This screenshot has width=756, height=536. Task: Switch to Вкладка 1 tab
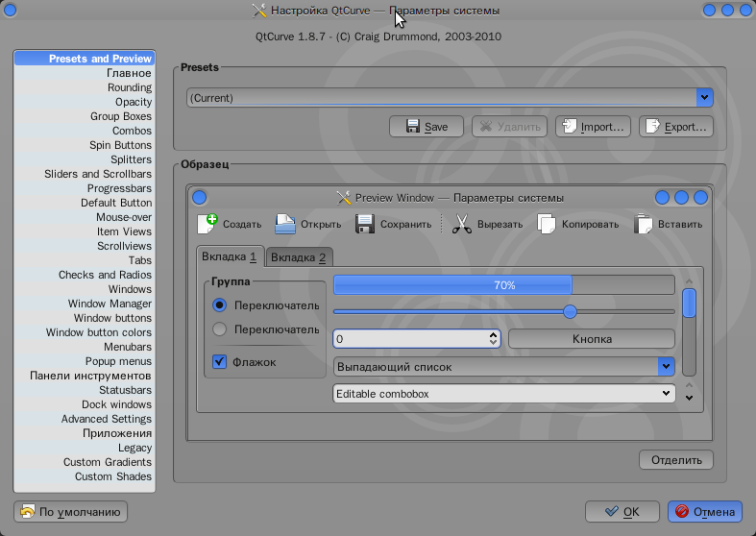click(230, 256)
